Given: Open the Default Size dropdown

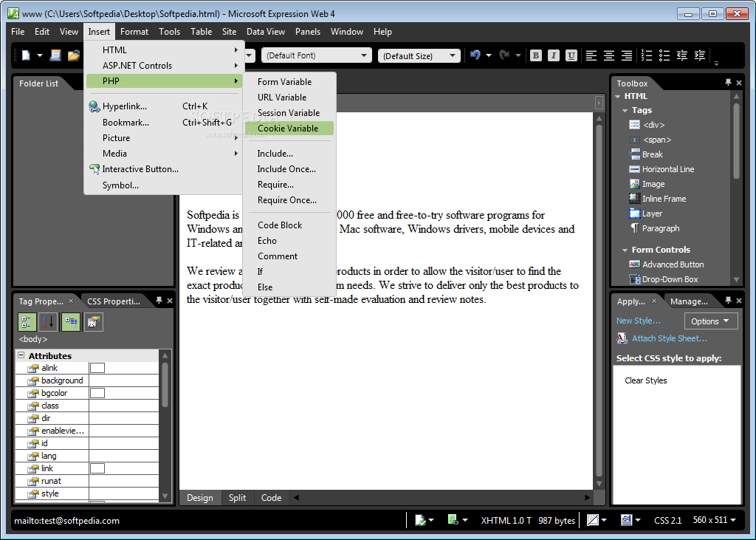Looking at the screenshot, I should pos(453,55).
